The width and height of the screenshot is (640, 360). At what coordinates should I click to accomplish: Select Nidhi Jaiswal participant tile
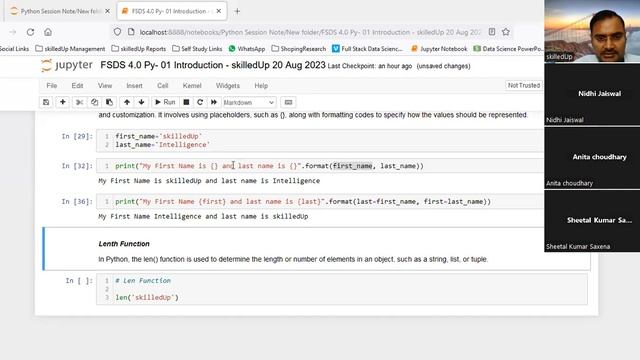pyautogui.click(x=592, y=94)
